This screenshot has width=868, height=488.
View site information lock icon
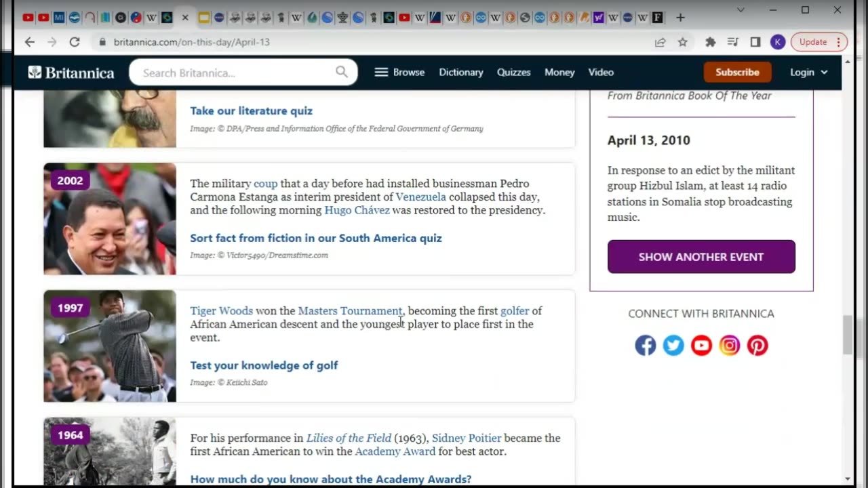[102, 42]
